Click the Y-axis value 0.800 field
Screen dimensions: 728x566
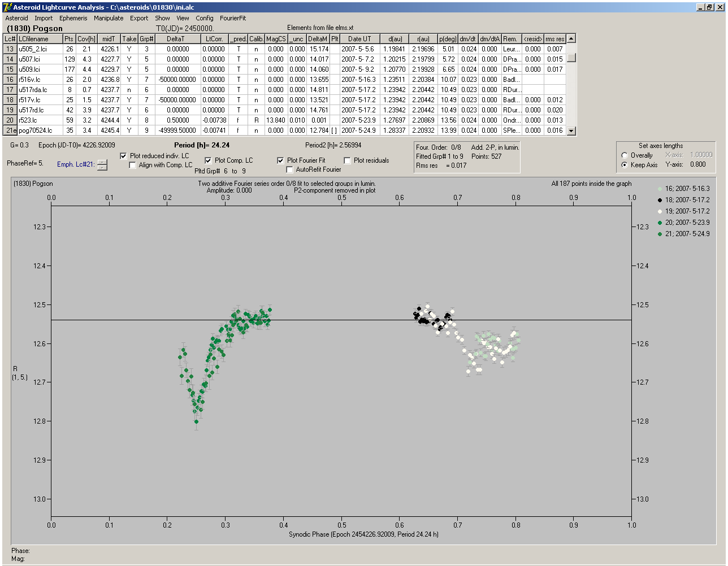click(698, 165)
